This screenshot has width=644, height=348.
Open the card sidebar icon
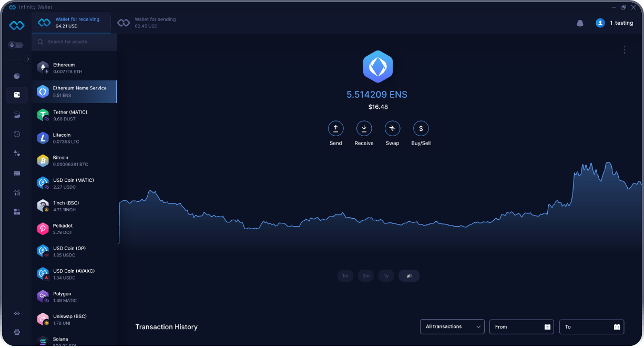(x=17, y=173)
